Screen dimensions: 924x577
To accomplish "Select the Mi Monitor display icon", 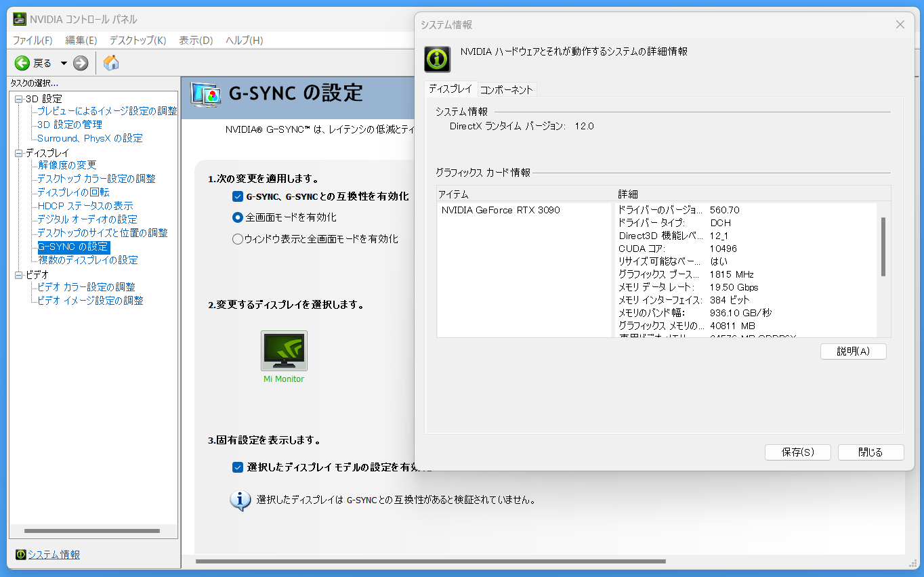I will (x=284, y=351).
